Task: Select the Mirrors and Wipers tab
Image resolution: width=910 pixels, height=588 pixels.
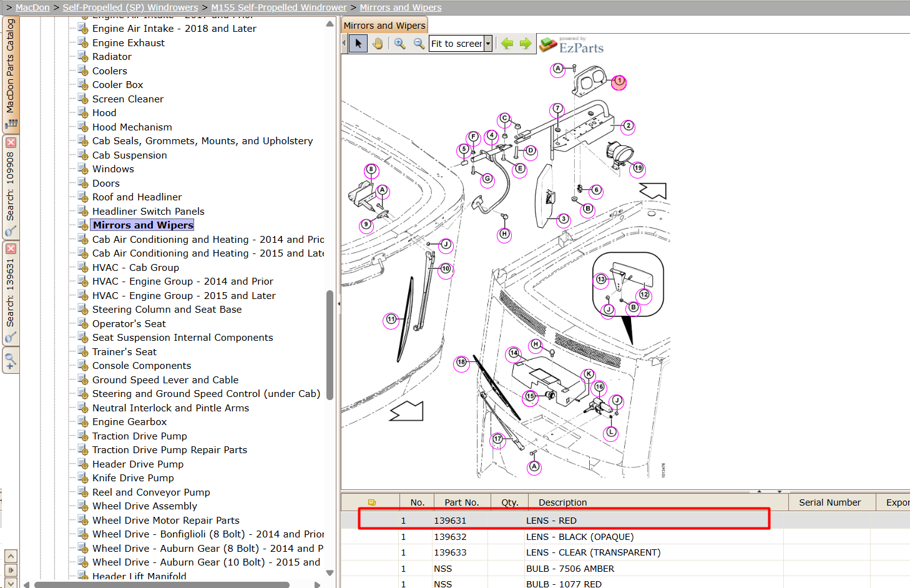Action: 384,26
